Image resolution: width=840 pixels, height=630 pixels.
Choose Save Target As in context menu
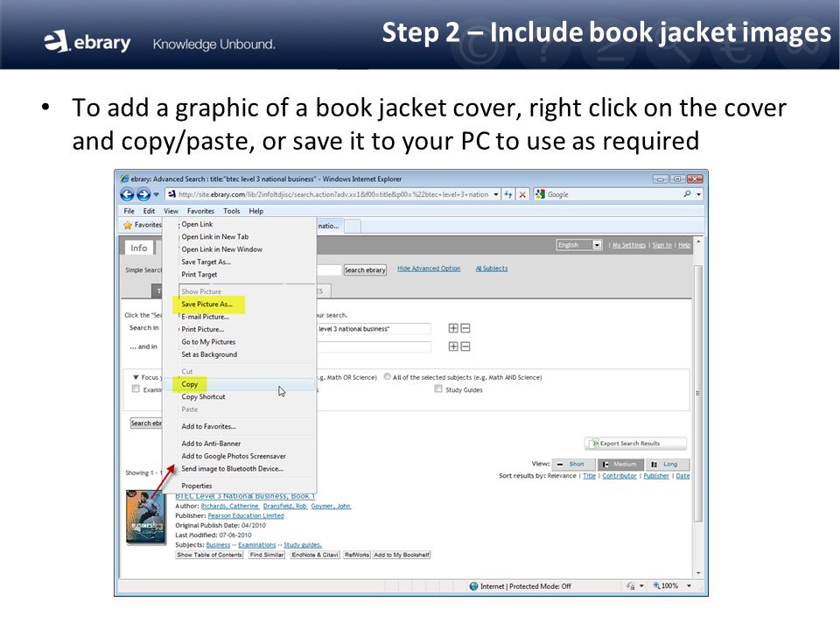pyautogui.click(x=206, y=262)
